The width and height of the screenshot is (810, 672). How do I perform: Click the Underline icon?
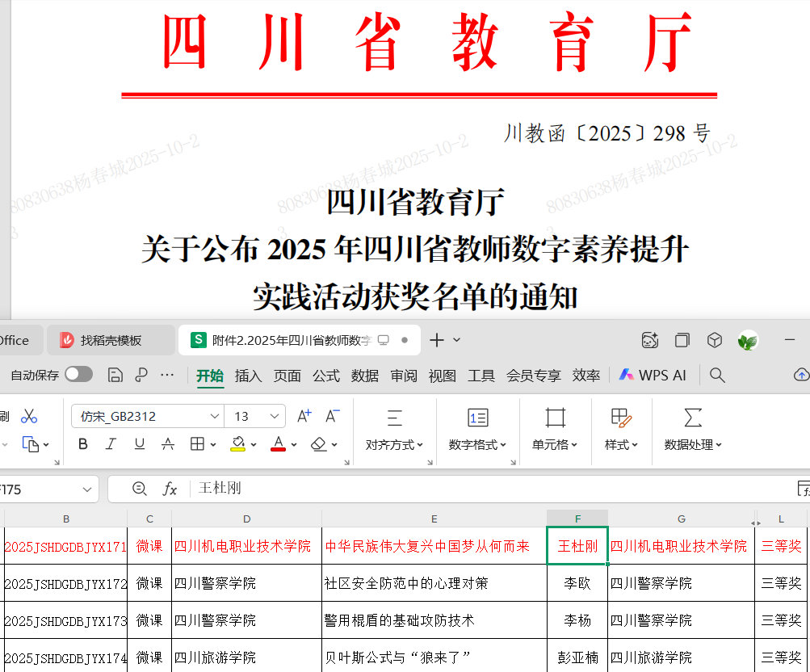(139, 443)
